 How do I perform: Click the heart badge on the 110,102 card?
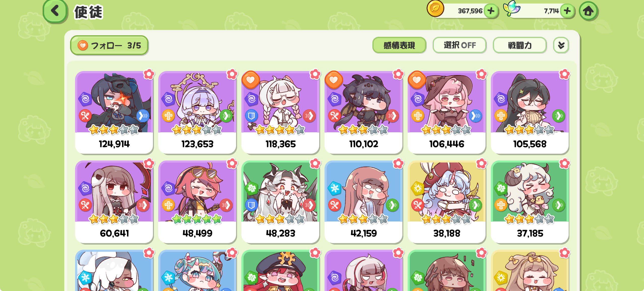pos(334,80)
